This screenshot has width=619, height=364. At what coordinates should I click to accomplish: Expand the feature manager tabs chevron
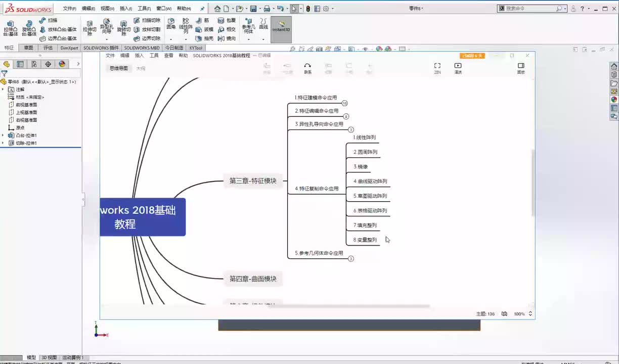tap(78, 64)
